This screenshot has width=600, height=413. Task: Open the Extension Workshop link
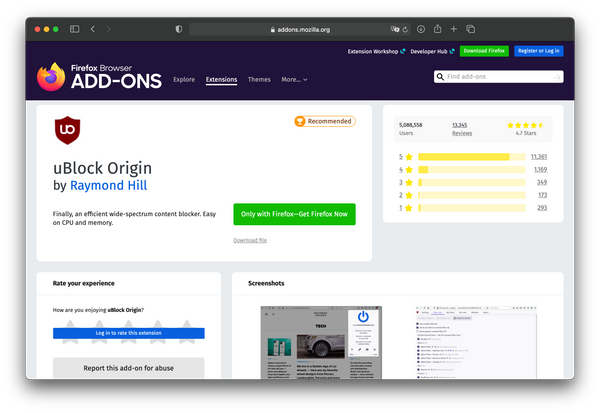click(377, 51)
